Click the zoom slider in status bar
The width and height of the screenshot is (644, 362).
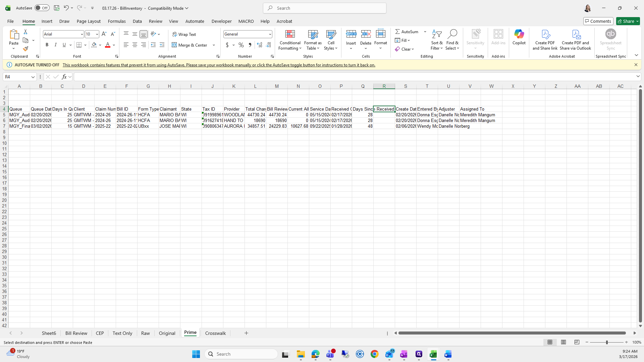point(606,342)
